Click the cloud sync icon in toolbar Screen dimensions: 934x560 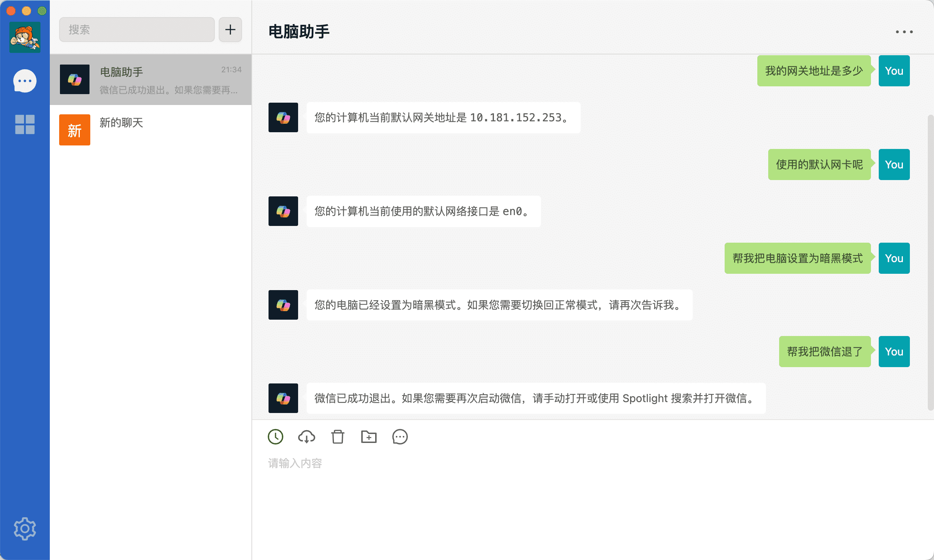pyautogui.click(x=306, y=437)
